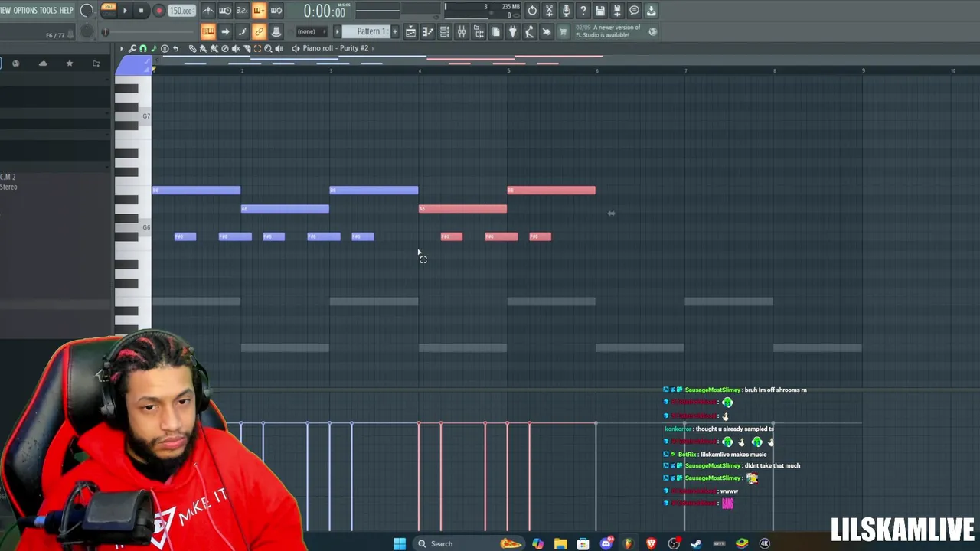The width and height of the screenshot is (980, 551).
Task: Open the content library cart icon
Action: click(563, 31)
